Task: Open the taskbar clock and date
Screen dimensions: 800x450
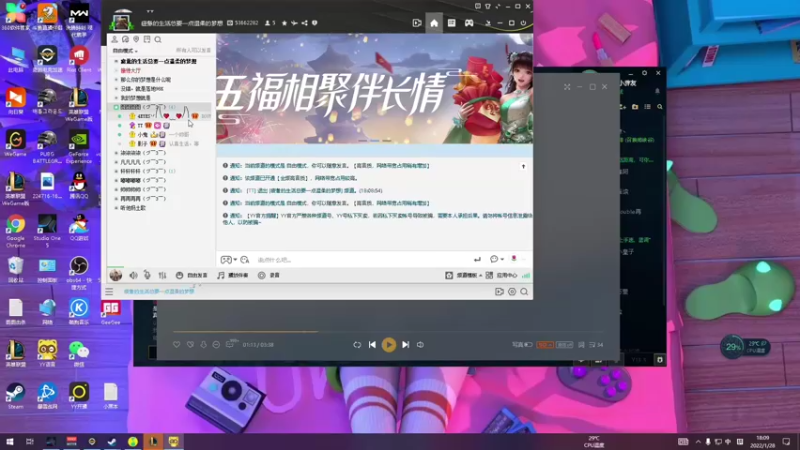Action: (x=763, y=441)
